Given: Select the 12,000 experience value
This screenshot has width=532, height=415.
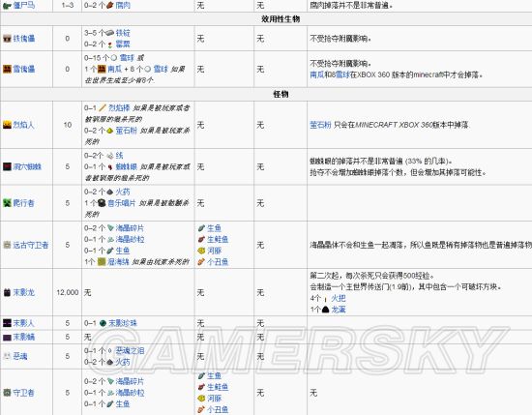Looking at the screenshot, I should 68,292.
